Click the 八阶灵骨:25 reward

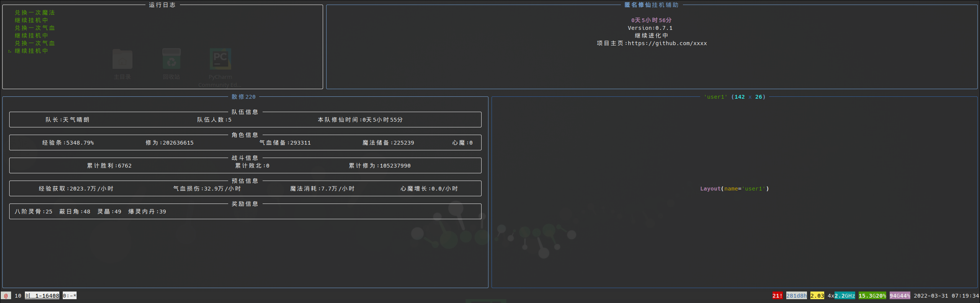[34, 212]
